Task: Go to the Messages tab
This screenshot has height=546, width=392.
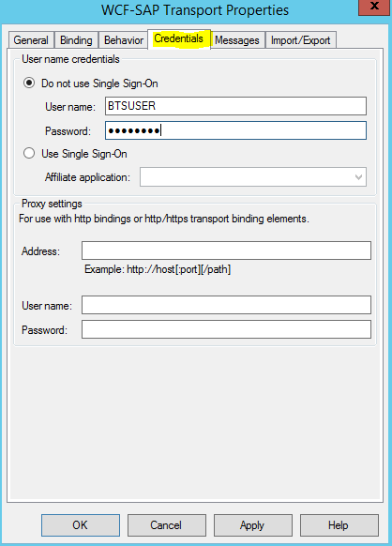Action: 236,40
